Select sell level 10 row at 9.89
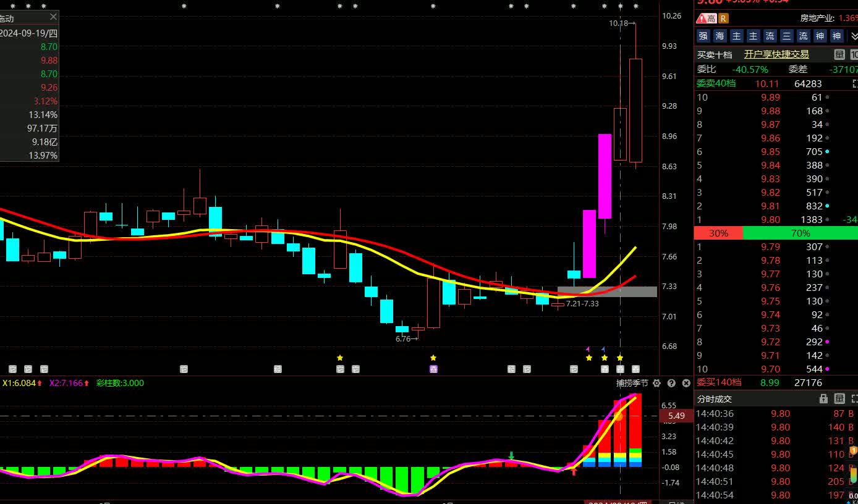This screenshot has width=858, height=504. (776, 97)
